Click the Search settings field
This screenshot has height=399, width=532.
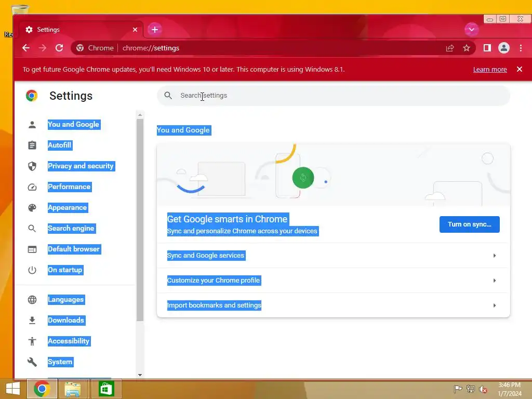[x=334, y=96]
